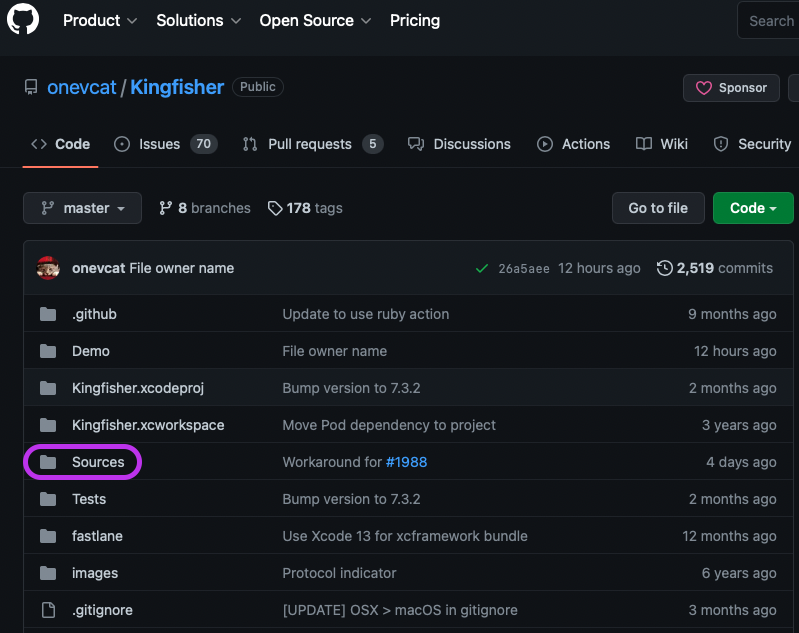Click the GitHub Octocat logo

(x=23, y=19)
